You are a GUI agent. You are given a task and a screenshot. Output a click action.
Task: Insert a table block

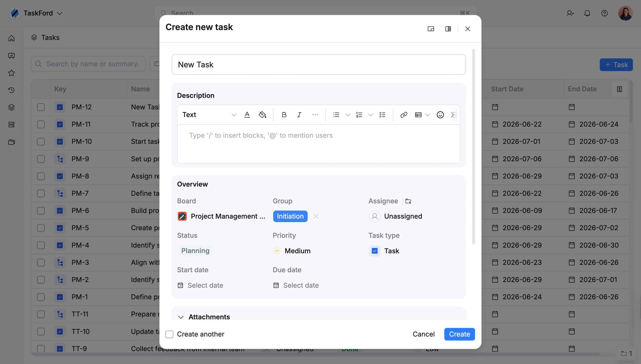(418, 115)
